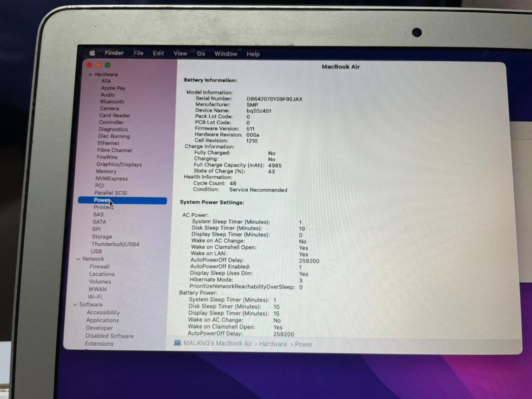Click the System Power Settings heading
The height and width of the screenshot is (399, 532).
[x=212, y=202]
